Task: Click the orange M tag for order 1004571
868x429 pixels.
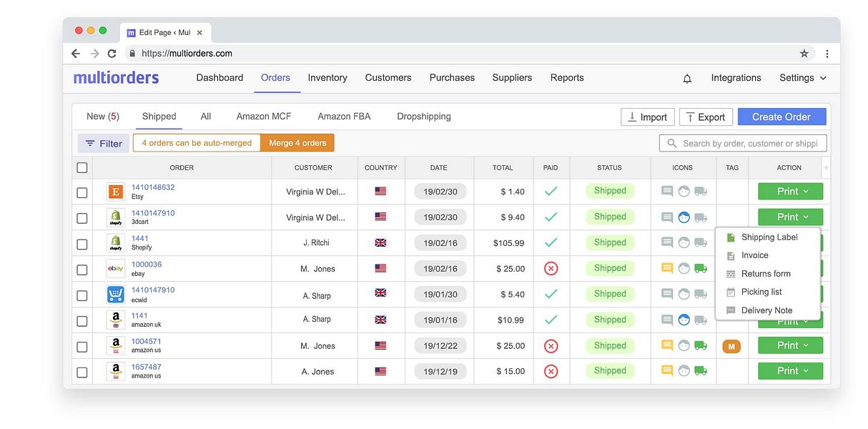Action: (731, 347)
